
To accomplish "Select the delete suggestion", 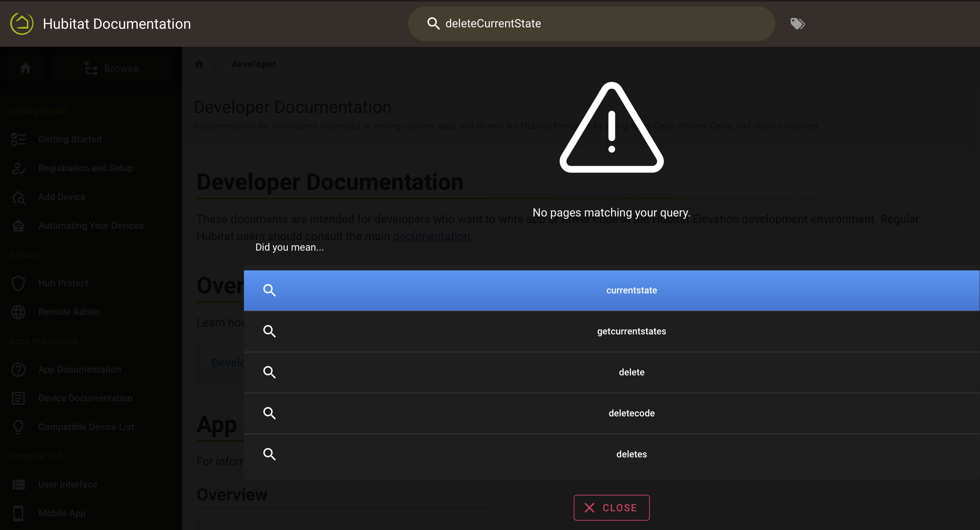I will [611, 373].
